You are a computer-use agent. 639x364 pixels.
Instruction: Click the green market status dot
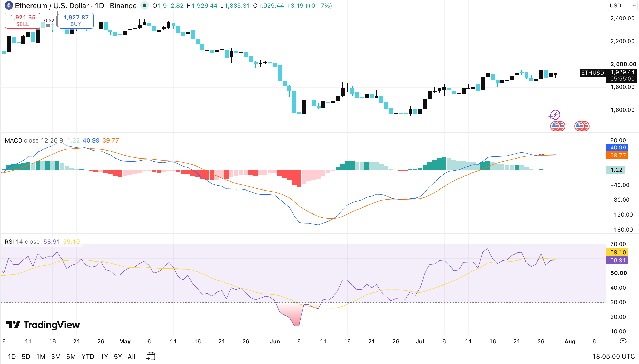(145, 5)
